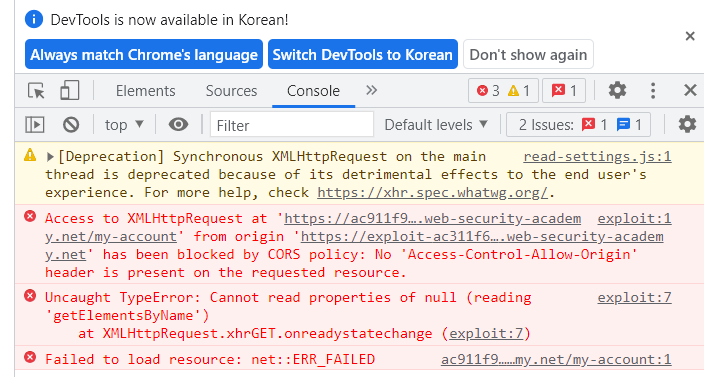Select the inspect element picker icon

(x=36, y=91)
